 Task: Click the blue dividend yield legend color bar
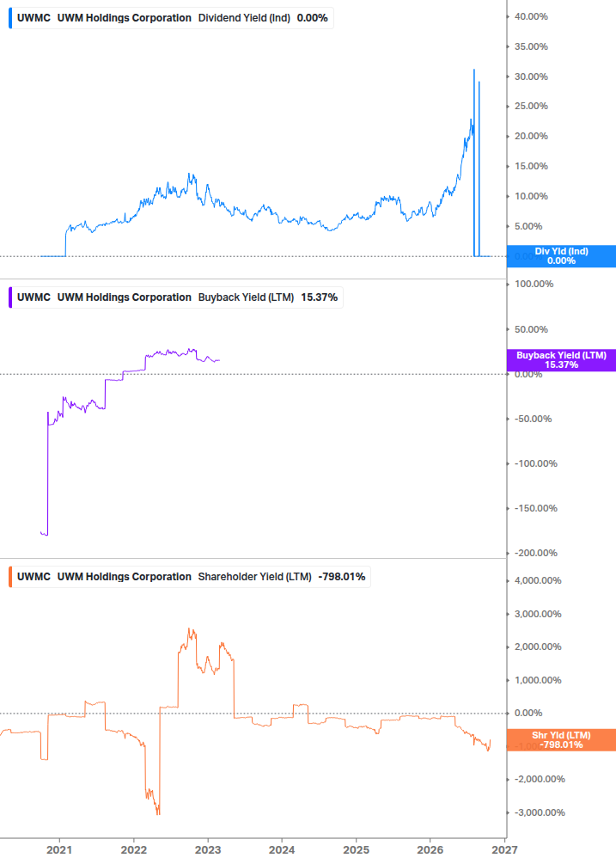(10, 18)
